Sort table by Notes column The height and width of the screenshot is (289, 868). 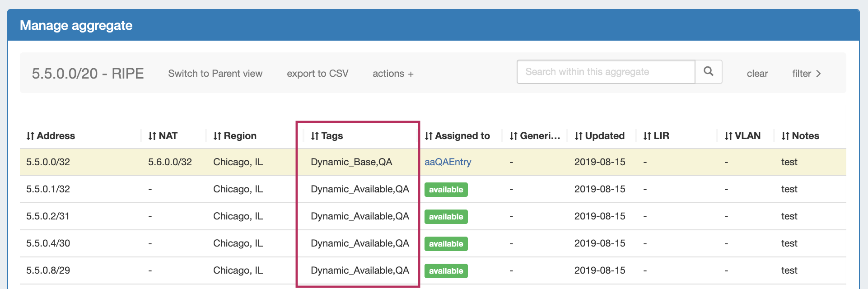point(800,136)
